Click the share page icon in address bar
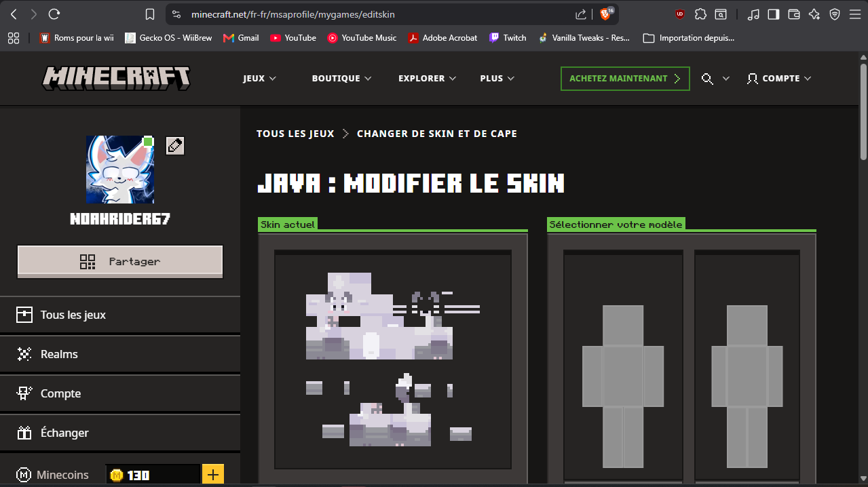Image resolution: width=868 pixels, height=487 pixels. (580, 14)
